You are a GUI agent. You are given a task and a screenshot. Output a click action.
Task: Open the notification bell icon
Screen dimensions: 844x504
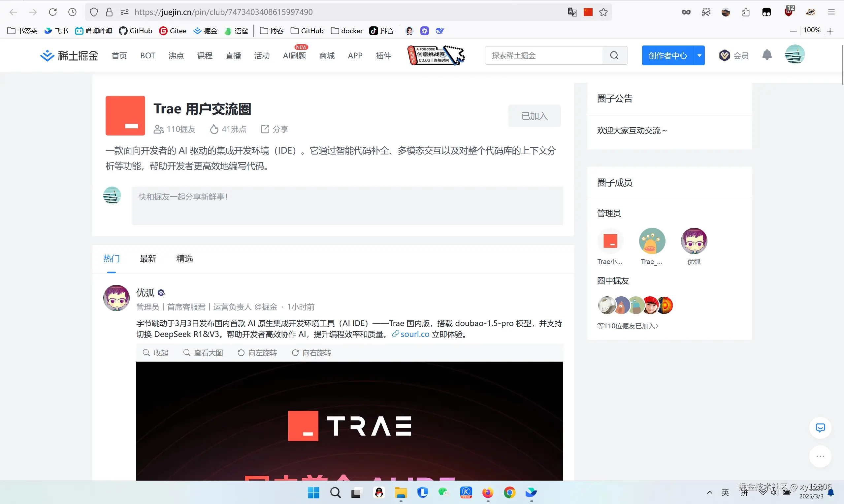(x=767, y=55)
